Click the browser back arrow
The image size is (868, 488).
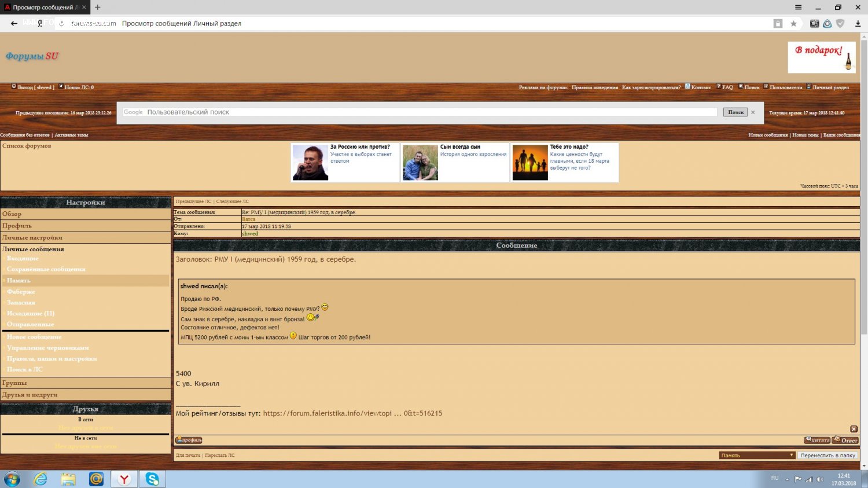tap(14, 24)
